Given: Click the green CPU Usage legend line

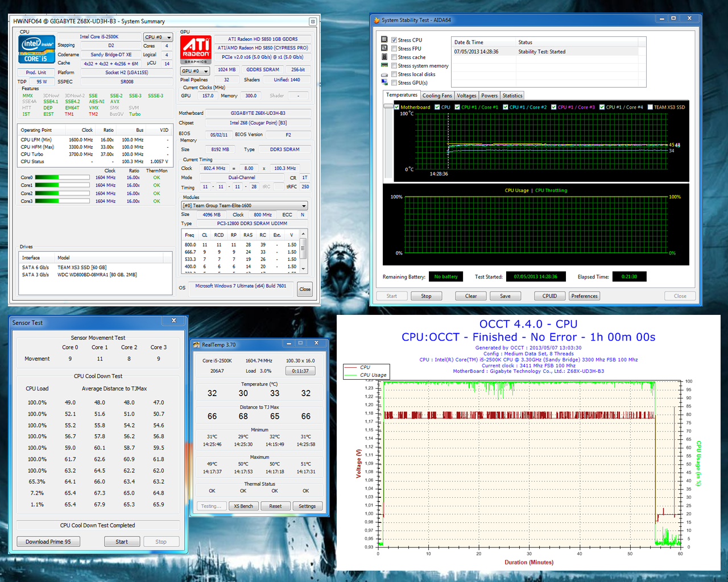Looking at the screenshot, I should click(x=351, y=375).
